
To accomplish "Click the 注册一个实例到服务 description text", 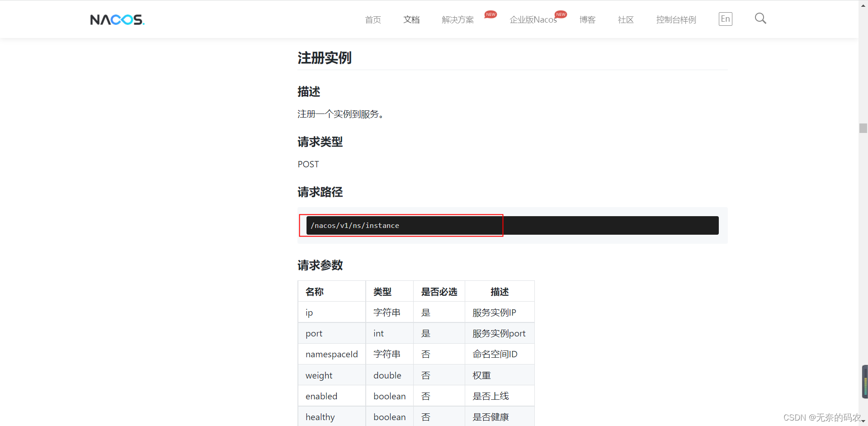I will pos(341,114).
